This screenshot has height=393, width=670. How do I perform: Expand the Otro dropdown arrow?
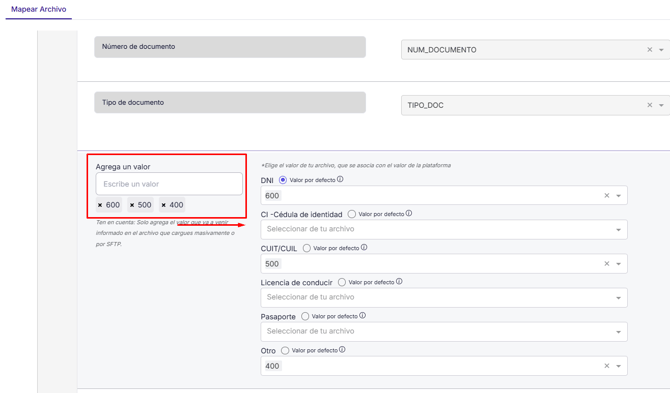[618, 366]
